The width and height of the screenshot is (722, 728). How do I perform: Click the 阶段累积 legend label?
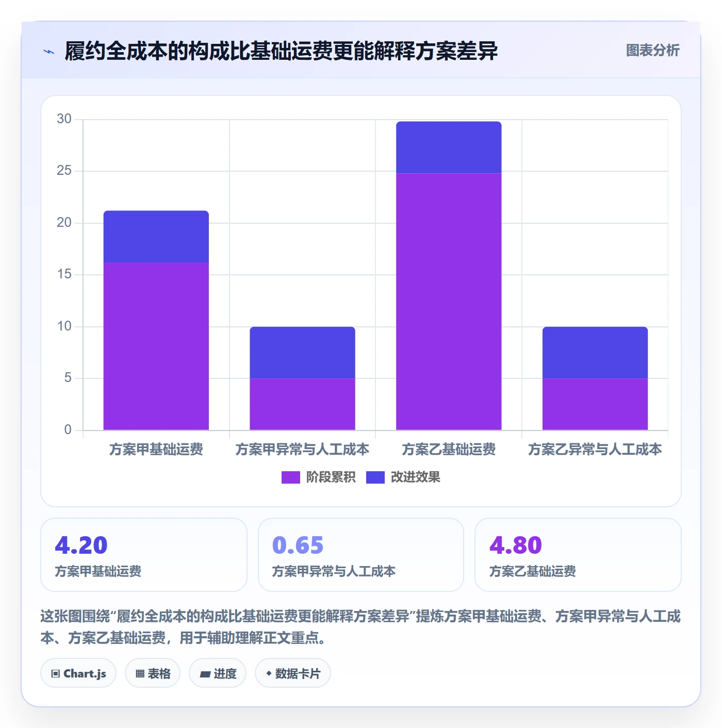[x=331, y=477]
